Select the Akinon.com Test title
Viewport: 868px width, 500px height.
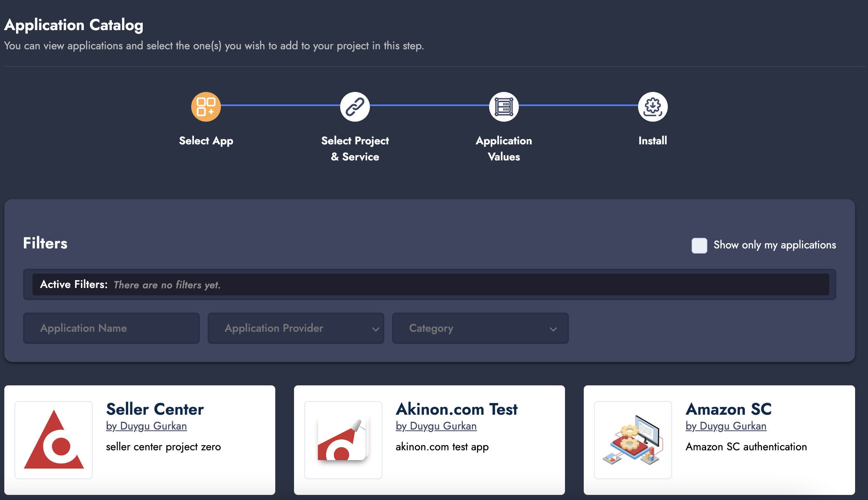pyautogui.click(x=457, y=409)
